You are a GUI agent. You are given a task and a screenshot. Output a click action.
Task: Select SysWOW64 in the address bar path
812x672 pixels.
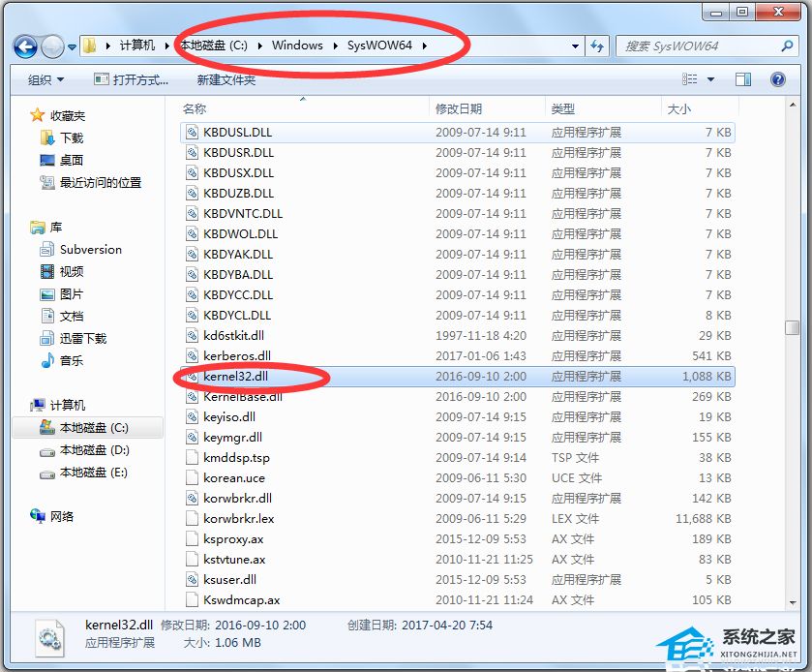(379, 46)
